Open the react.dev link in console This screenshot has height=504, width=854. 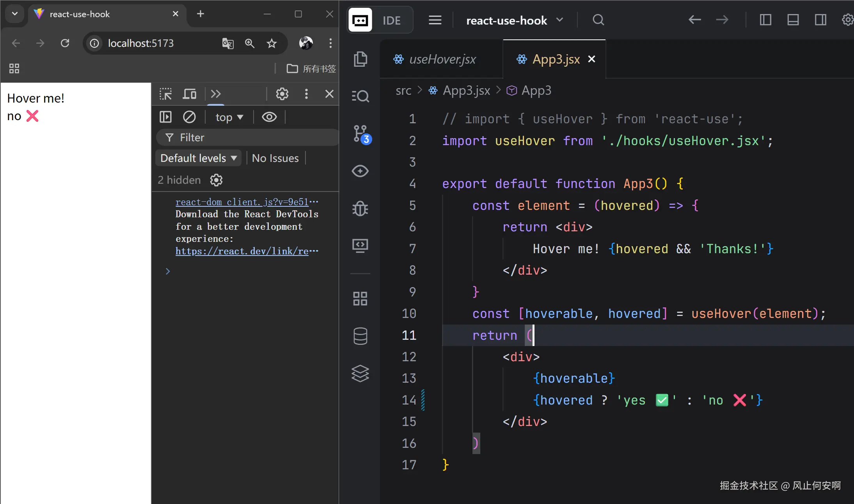(242, 251)
